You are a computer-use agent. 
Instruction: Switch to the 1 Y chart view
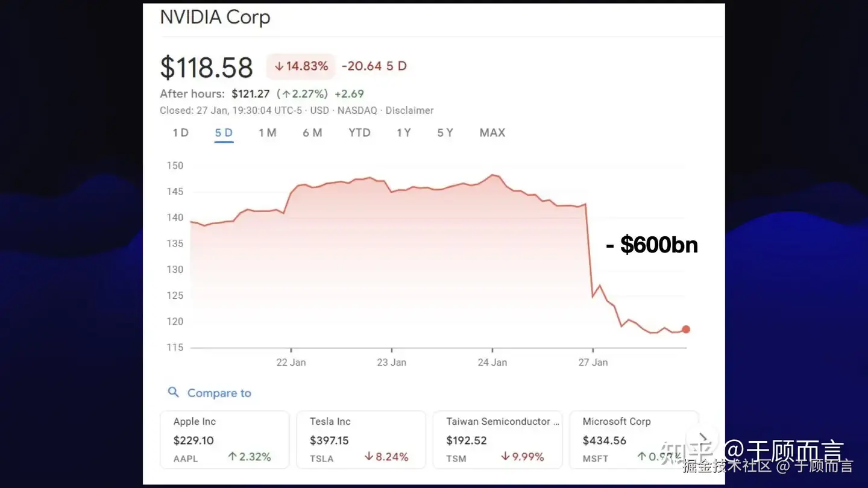pyautogui.click(x=403, y=133)
